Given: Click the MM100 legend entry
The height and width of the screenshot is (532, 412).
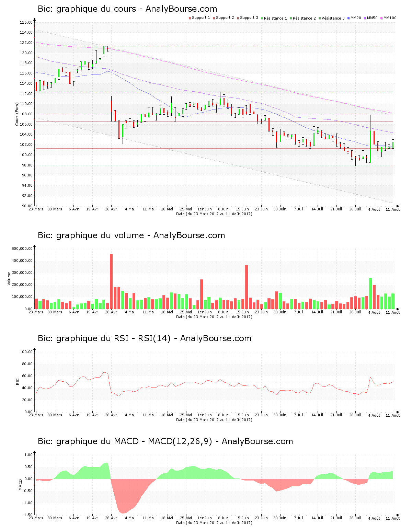Looking at the screenshot, I should pyautogui.click(x=388, y=18).
